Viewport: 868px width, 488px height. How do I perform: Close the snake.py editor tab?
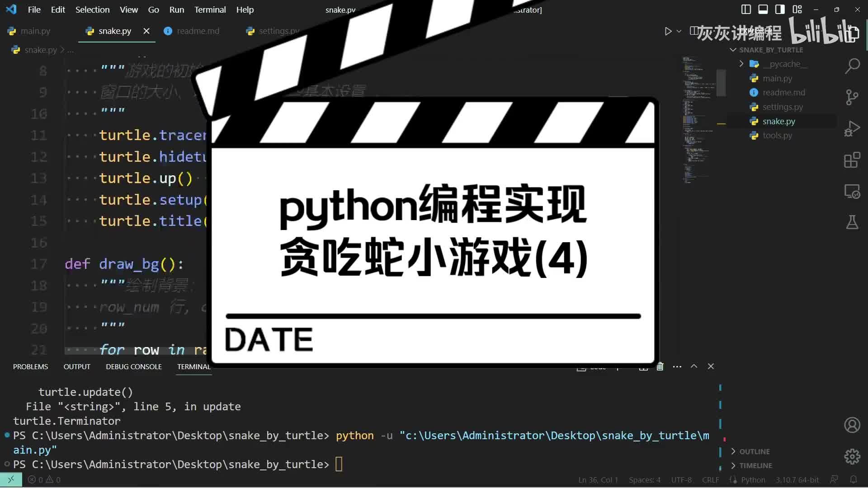tap(146, 31)
